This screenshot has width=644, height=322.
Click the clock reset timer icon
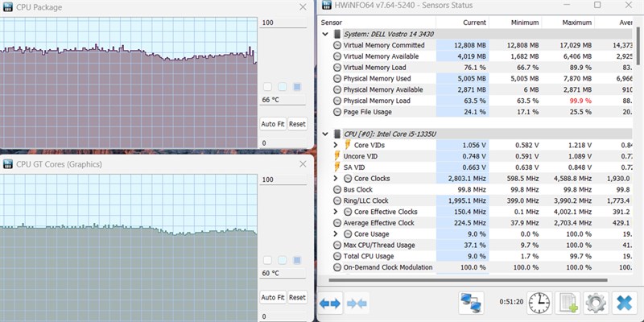tap(539, 303)
